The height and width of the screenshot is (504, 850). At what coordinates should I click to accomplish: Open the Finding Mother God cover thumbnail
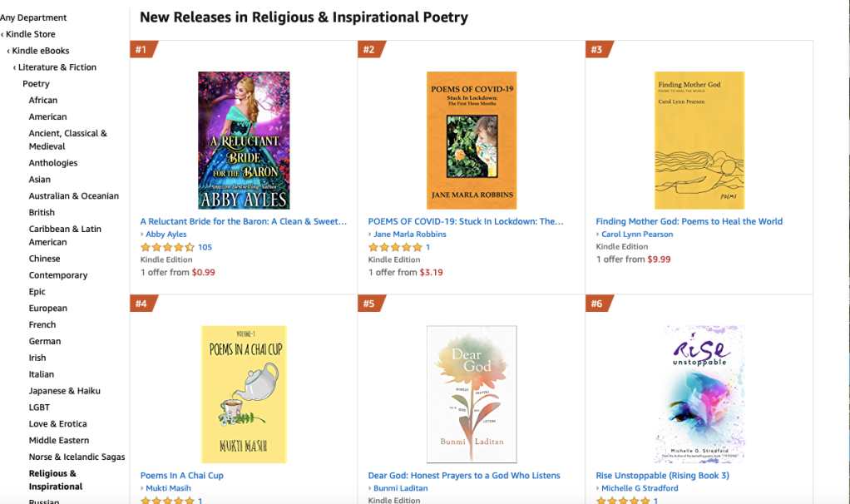click(699, 140)
